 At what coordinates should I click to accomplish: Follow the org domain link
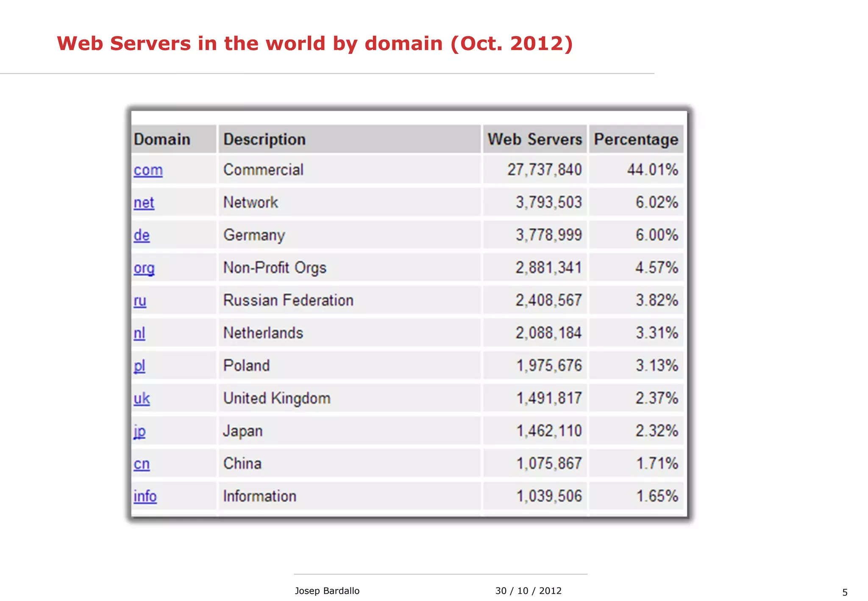[144, 268]
